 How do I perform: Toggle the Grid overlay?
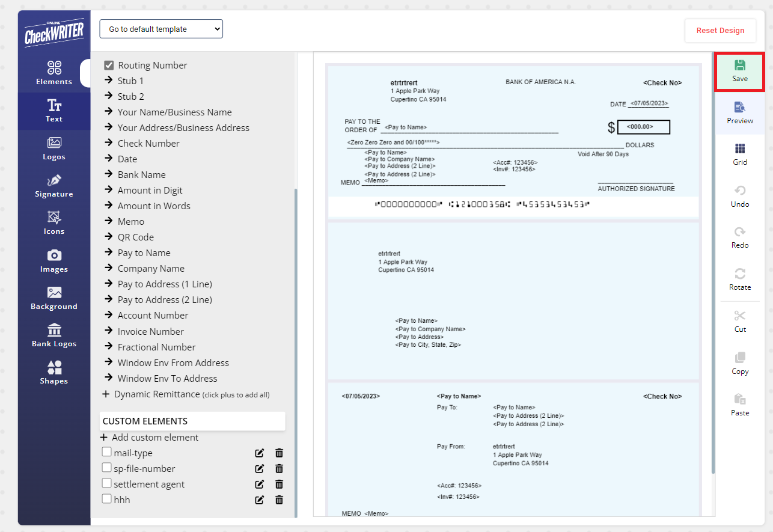point(740,154)
